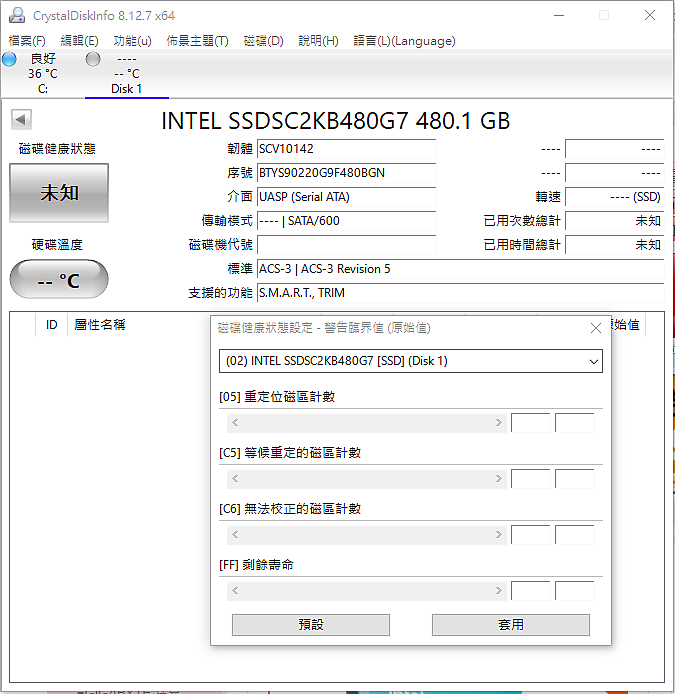675x694 pixels.
Task: Click right arrow of [05] 重定位磁區計數 slider
Action: 499,423
